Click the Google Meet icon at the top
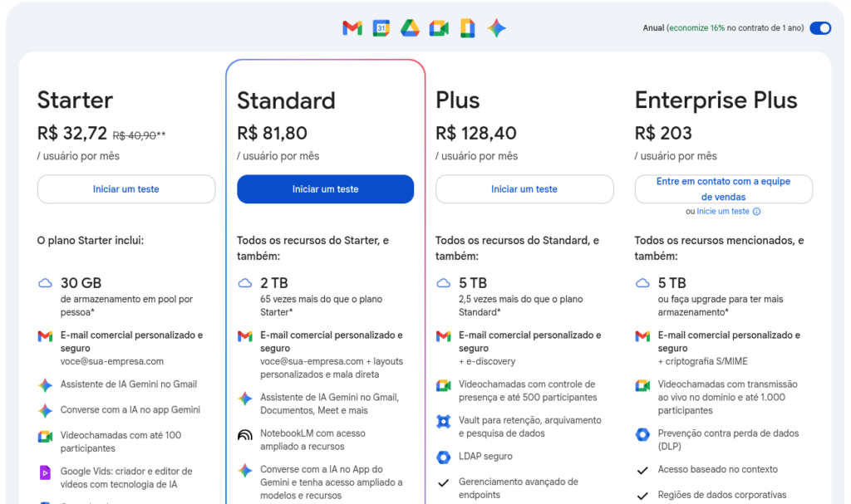 click(438, 27)
